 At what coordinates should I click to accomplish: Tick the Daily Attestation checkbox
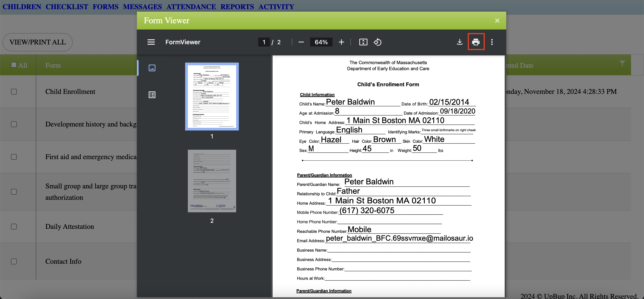tap(14, 227)
